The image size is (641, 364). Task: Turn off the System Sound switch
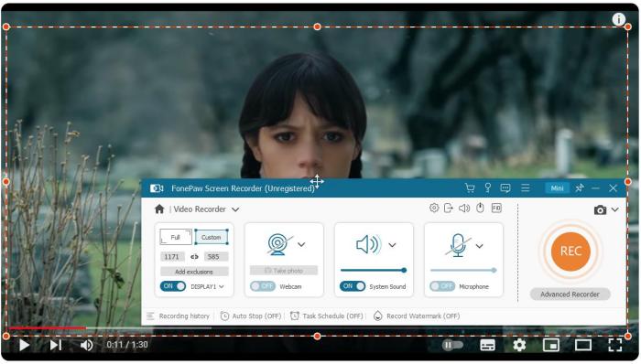(353, 286)
